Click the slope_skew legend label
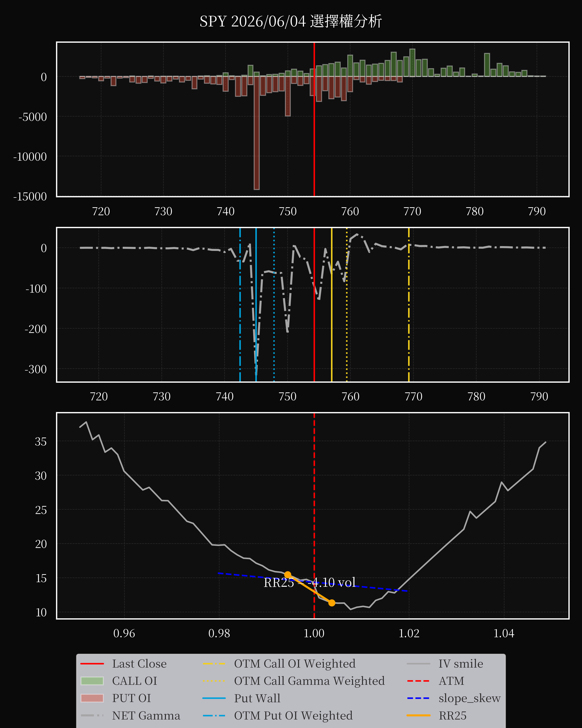This screenshot has height=728, width=582. [x=470, y=698]
